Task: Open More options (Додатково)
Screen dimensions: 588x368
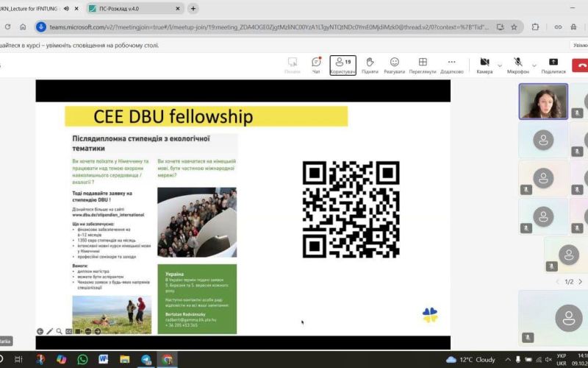Action: [x=451, y=65]
